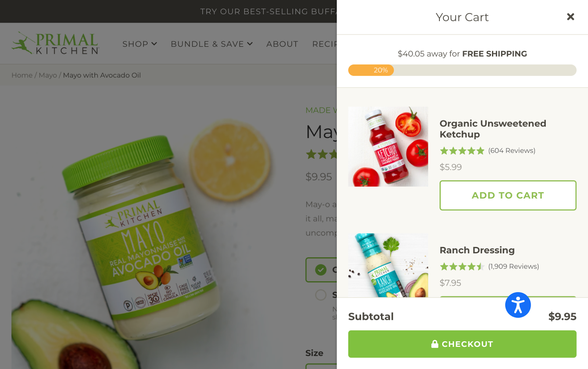
Task: Click the Organic Unsweetened Ketchup star rating
Action: point(462,151)
